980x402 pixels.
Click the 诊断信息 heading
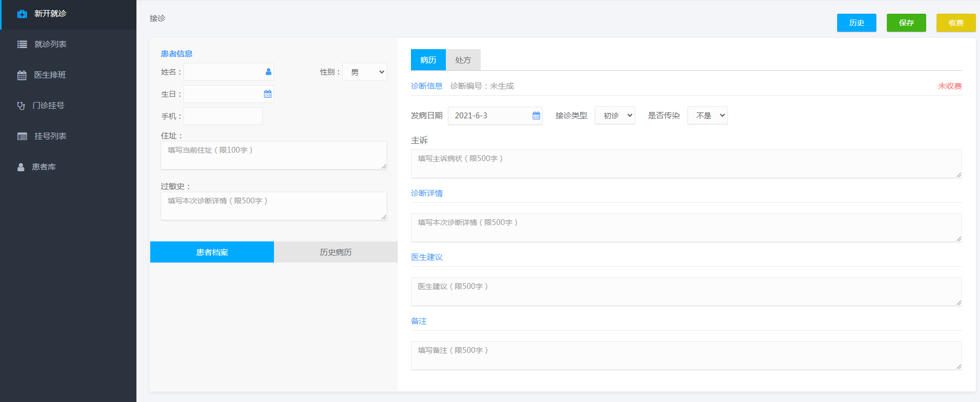pos(427,86)
